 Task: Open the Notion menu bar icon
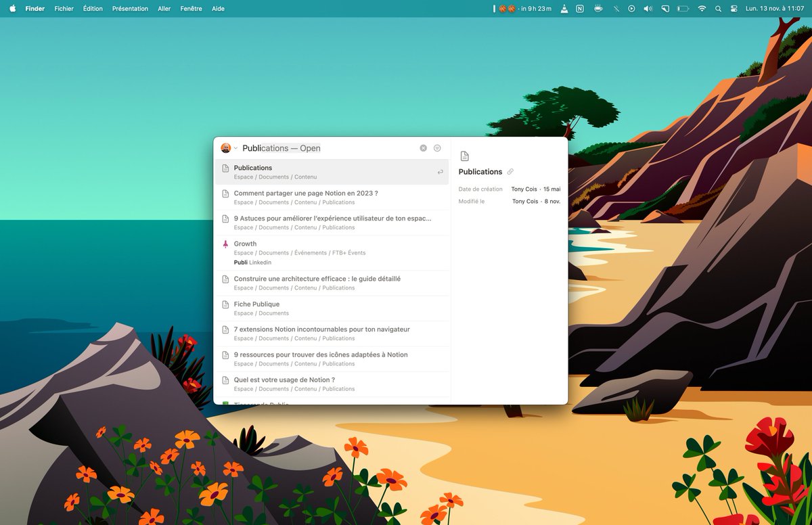pyautogui.click(x=580, y=9)
